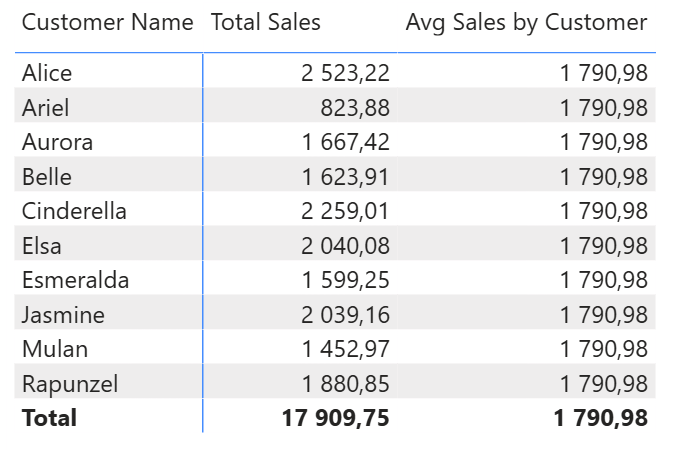684x450 pixels.
Task: Sort by the Total Sales column header
Action: (x=266, y=22)
